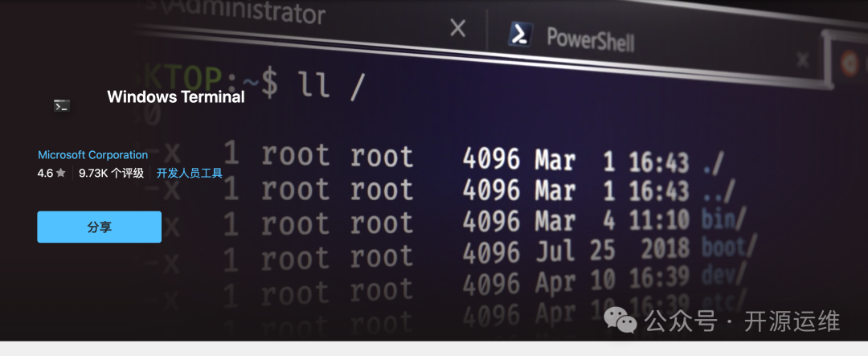
Task: Click the 分享 share button
Action: [x=100, y=227]
